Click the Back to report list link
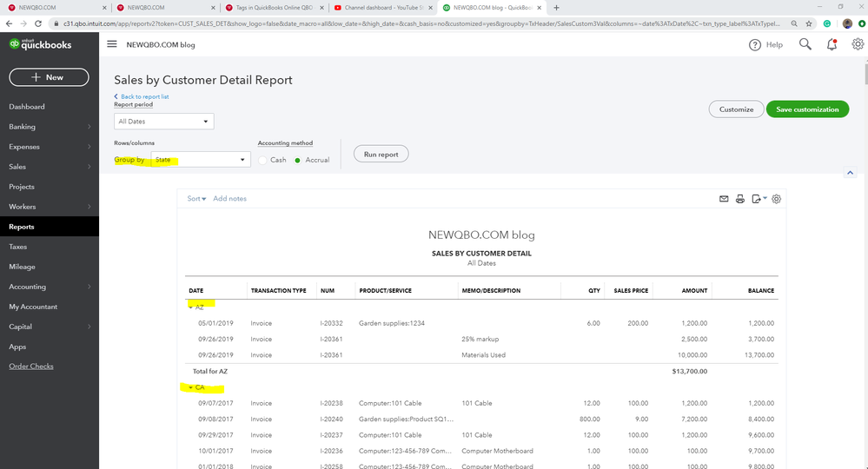Image resolution: width=868 pixels, height=469 pixels. point(144,96)
